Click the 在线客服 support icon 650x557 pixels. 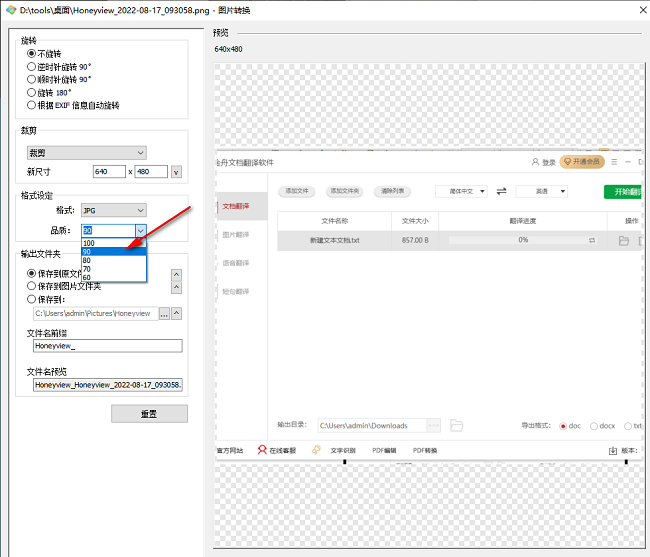(x=276, y=450)
